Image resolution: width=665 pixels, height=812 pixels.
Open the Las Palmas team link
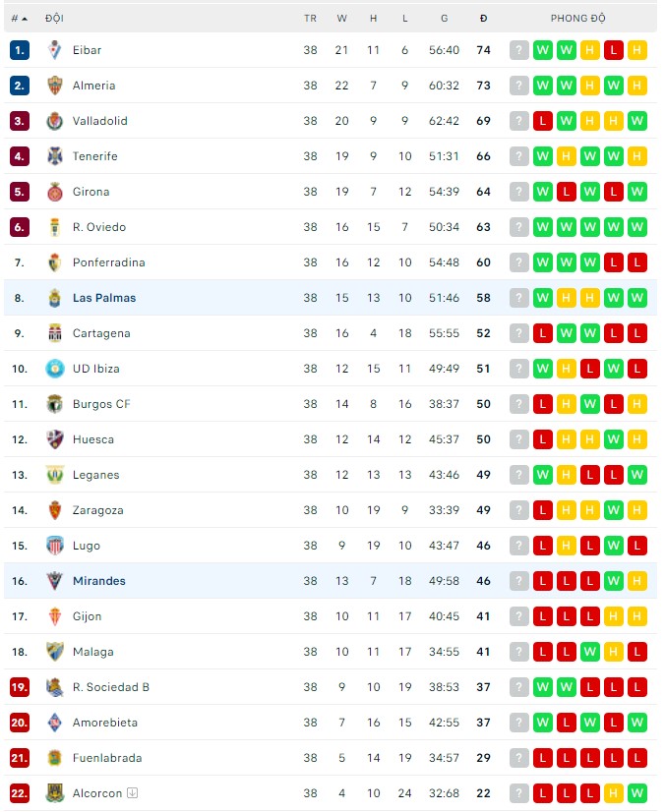coord(103,298)
